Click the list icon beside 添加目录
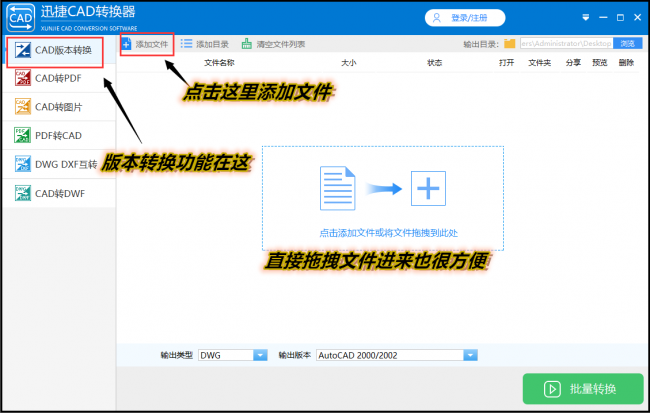The width and height of the screenshot is (650, 413). (x=186, y=44)
